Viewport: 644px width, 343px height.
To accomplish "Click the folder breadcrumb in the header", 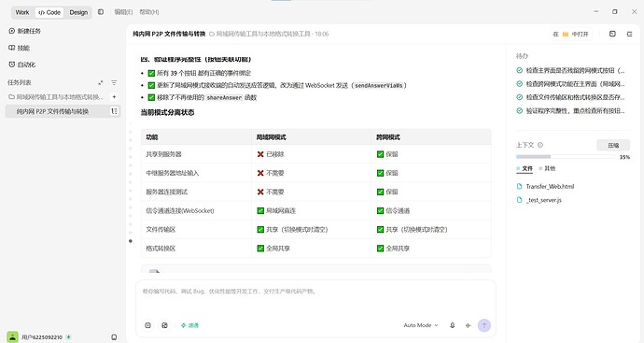I will click(259, 34).
